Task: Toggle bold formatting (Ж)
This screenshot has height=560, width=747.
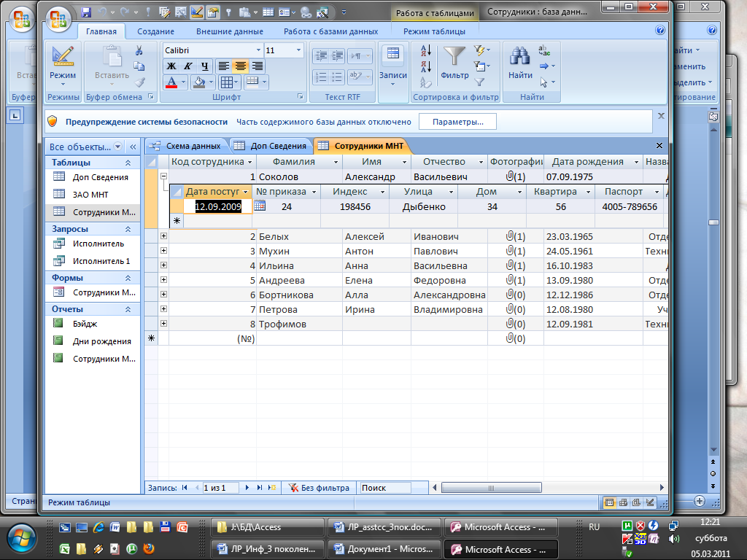Action: [x=171, y=66]
